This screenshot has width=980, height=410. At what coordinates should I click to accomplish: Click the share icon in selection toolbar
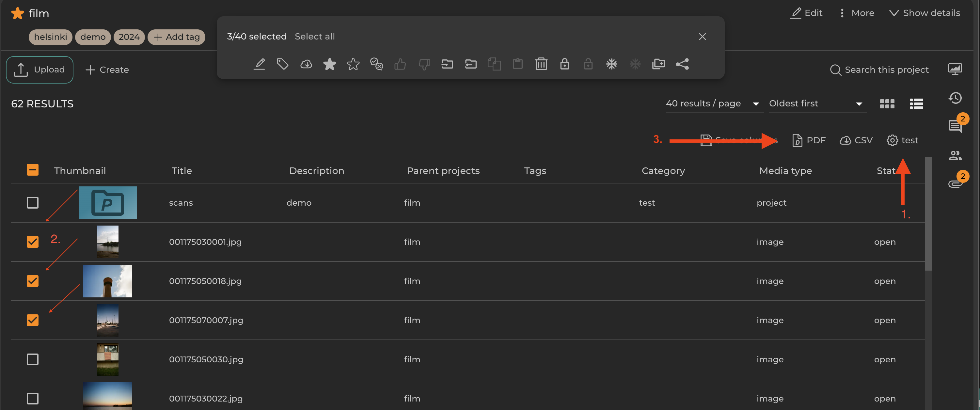(682, 64)
